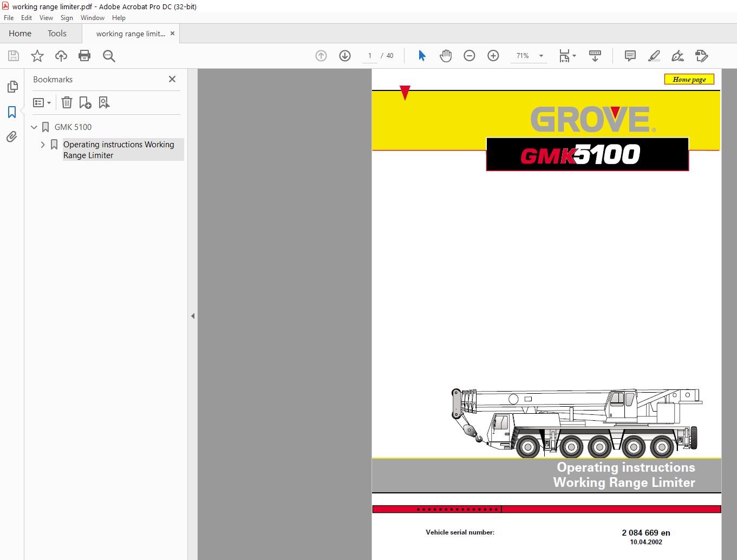Click the date 10.04.2002 text

[x=646, y=542]
